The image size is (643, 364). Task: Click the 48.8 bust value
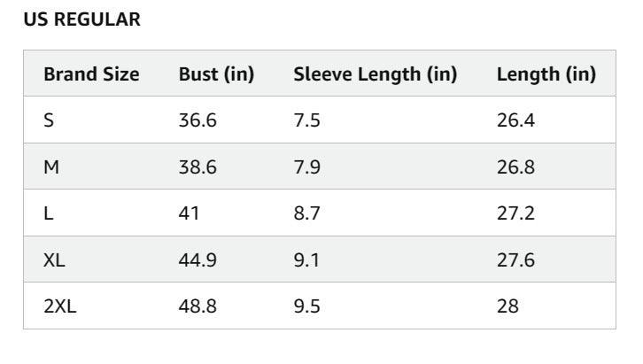(x=198, y=306)
